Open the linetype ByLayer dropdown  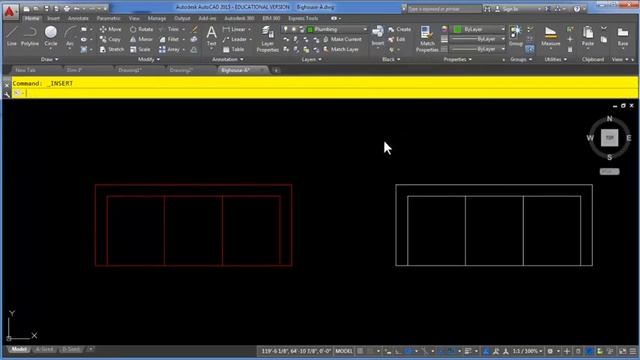[x=478, y=49]
